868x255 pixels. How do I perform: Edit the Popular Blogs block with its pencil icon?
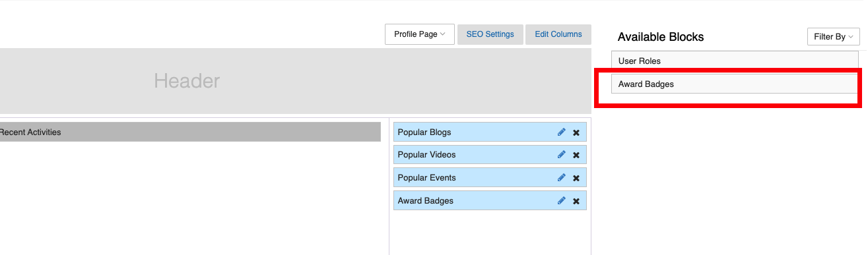(x=562, y=132)
